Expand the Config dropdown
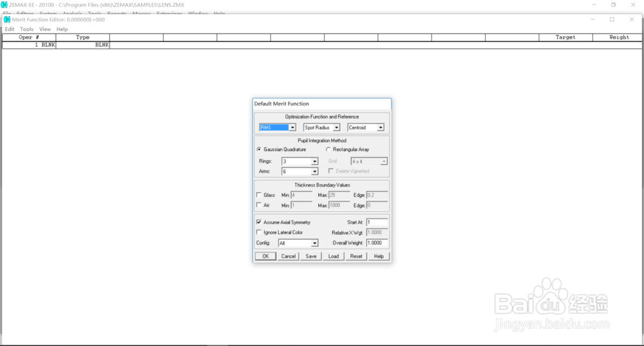 tap(315, 243)
